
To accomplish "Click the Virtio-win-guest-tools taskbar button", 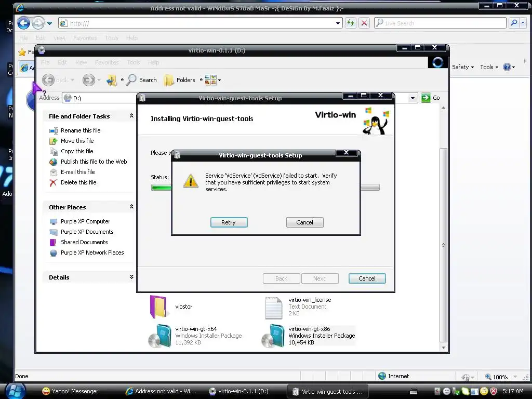I will point(328,392).
